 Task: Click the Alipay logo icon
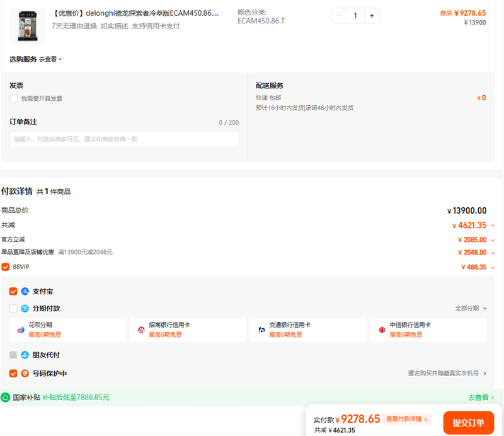point(25,292)
